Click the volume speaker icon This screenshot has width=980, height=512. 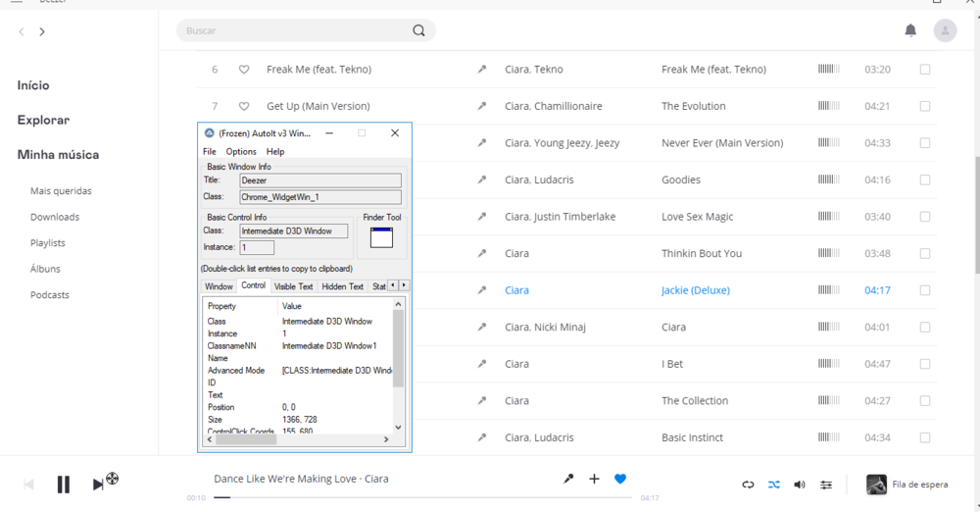point(800,485)
